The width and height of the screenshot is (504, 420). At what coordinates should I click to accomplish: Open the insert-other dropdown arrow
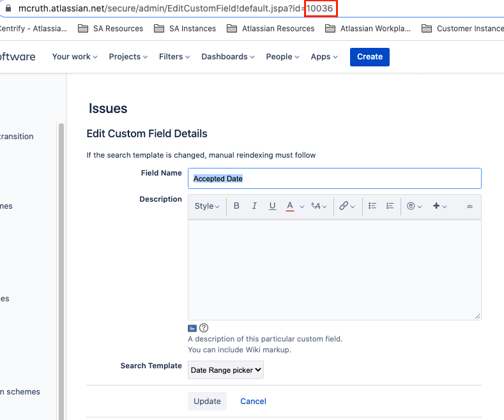(445, 206)
